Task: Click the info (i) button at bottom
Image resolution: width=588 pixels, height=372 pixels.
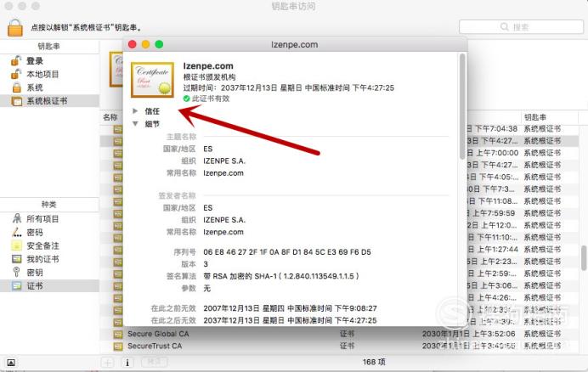Action: click(x=127, y=363)
